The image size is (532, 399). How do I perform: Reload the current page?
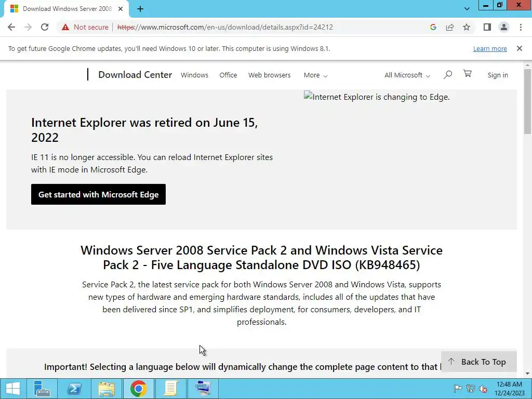click(x=45, y=27)
